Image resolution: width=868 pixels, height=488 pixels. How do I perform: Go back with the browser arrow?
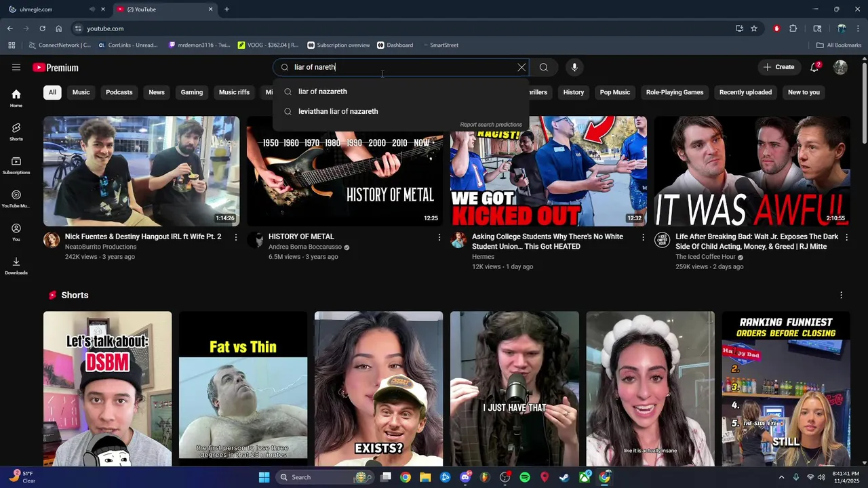[x=10, y=28]
